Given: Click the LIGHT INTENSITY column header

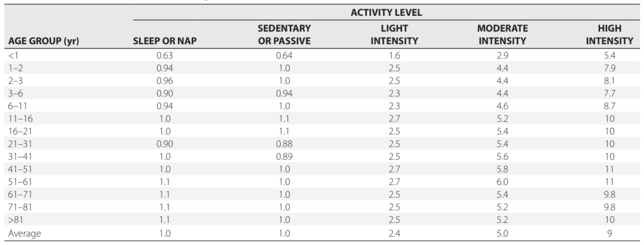Looking at the screenshot, I should [x=394, y=35].
